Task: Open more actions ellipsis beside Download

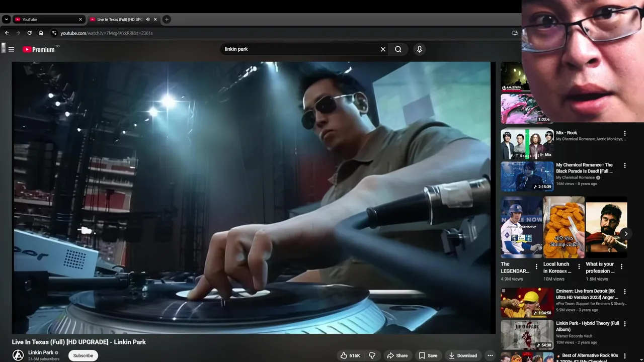Action: point(490,355)
